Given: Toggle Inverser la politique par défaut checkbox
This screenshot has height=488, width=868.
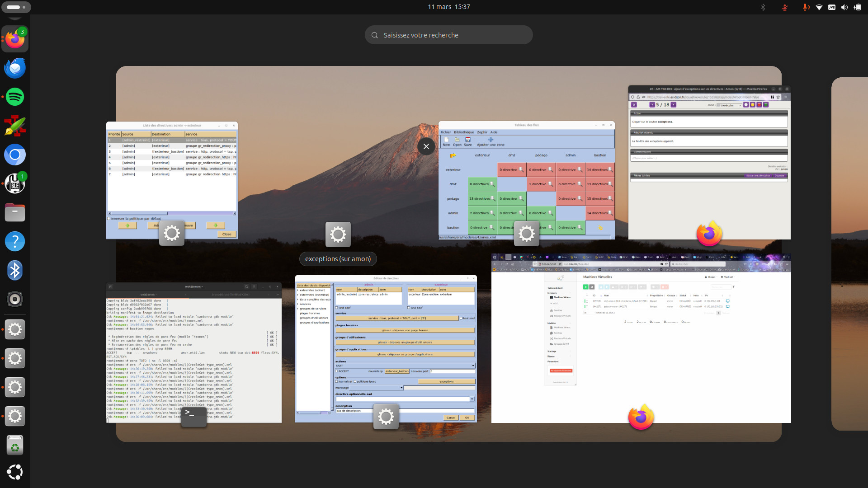Looking at the screenshot, I should point(109,219).
